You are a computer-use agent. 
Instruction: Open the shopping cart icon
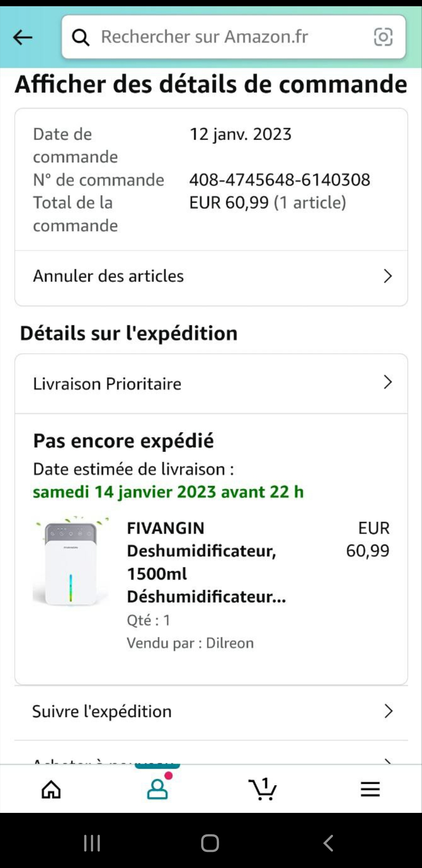coord(263,789)
